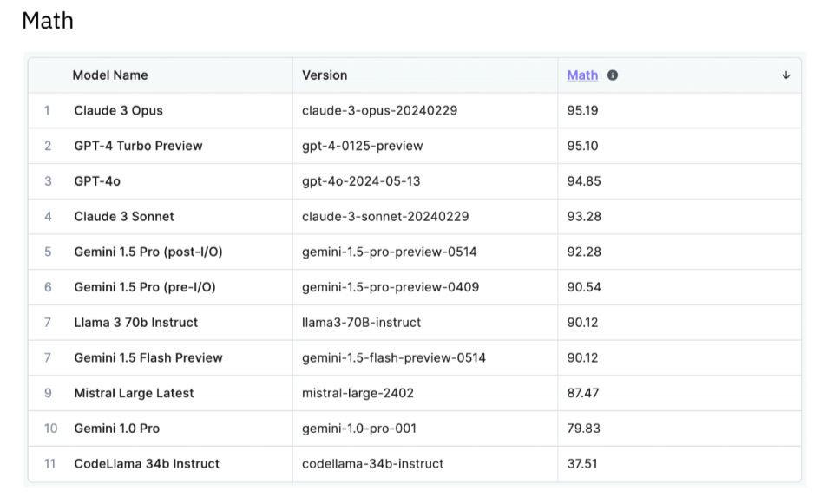827x504 pixels.
Task: Select the Version column header
Action: [325, 75]
